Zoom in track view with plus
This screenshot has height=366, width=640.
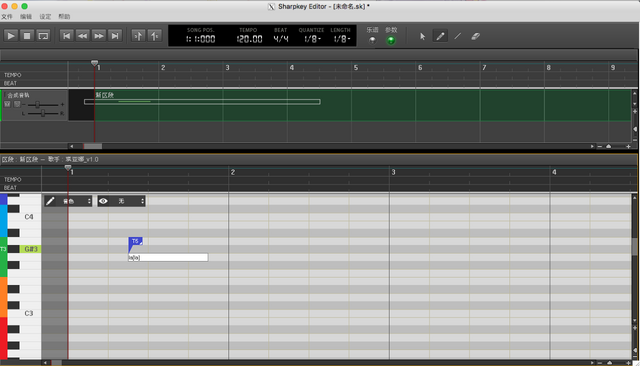tap(628, 146)
